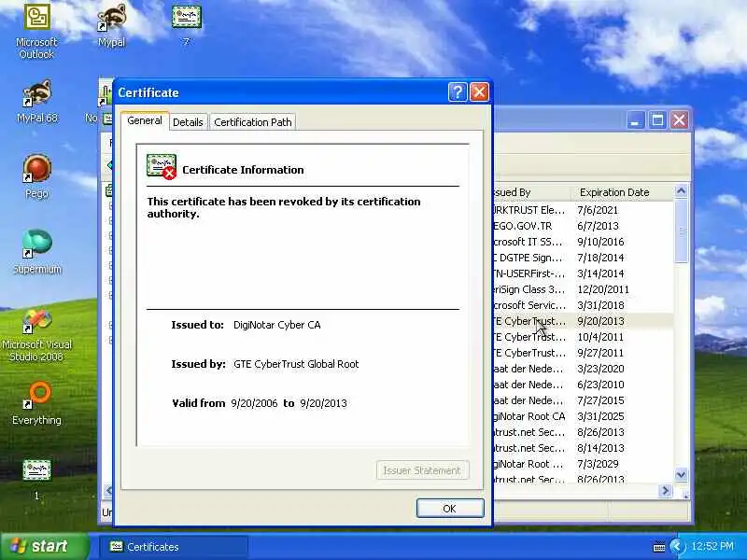The image size is (747, 560).
Task: Click the 'GTE CyberTrust Global Root' issuer value
Action: pyautogui.click(x=296, y=364)
